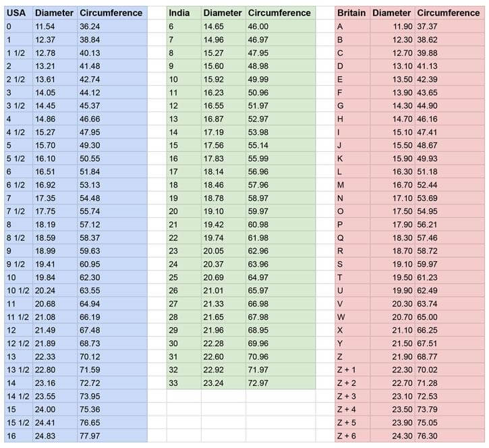Click the USA column header cell
The width and height of the screenshot is (489, 448).
tap(19, 13)
